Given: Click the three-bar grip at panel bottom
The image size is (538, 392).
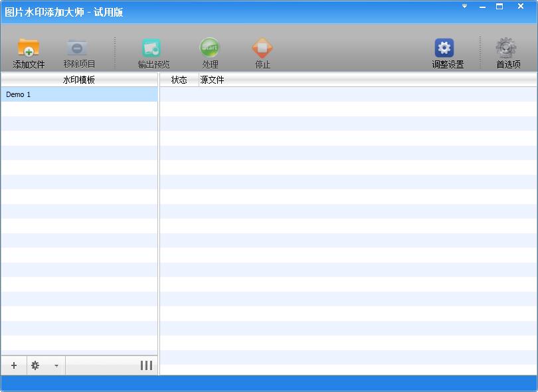Looking at the screenshot, I should (146, 365).
